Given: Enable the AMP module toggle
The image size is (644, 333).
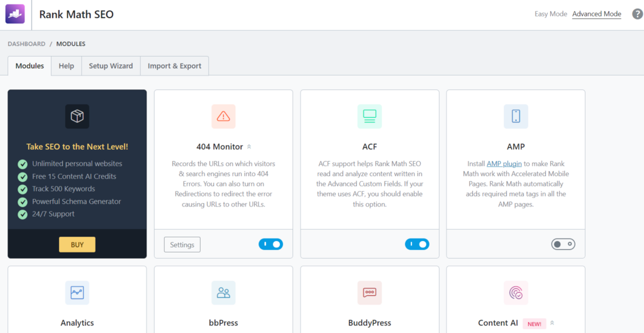Looking at the screenshot, I should tap(563, 244).
